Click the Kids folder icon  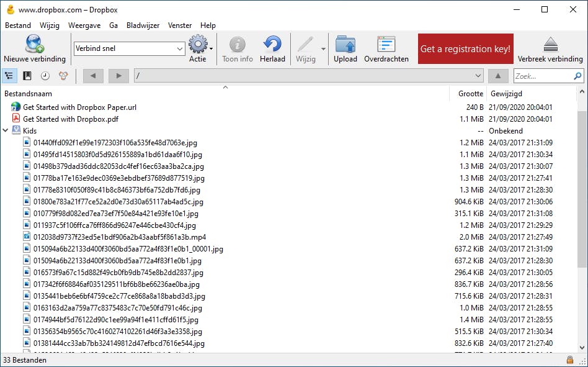(x=16, y=130)
